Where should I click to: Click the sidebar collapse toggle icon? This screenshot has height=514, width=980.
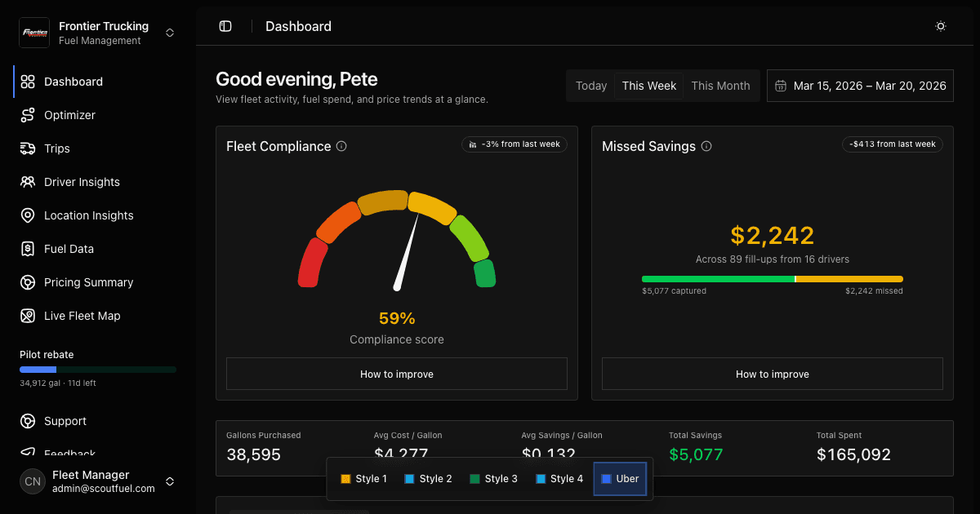pyautogui.click(x=225, y=26)
